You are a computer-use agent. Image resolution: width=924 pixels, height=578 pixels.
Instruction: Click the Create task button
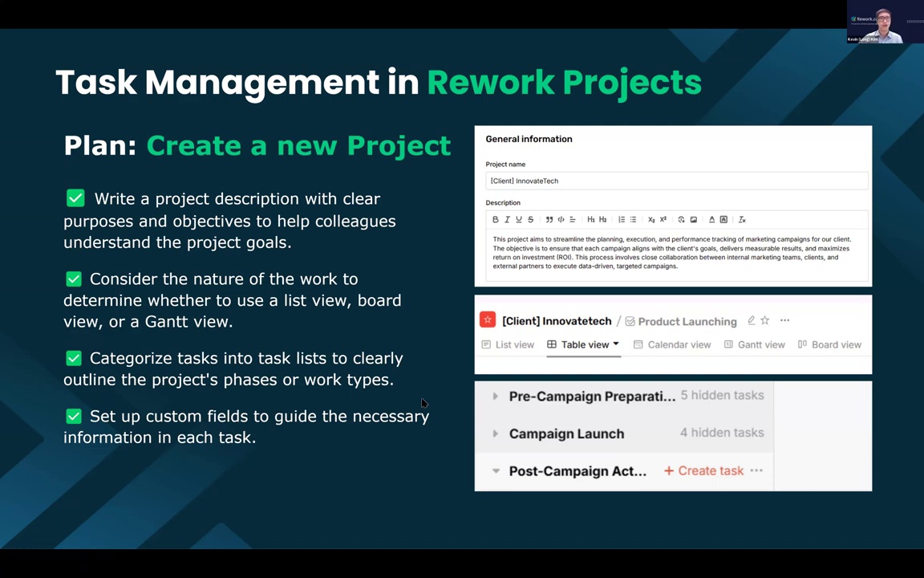[703, 470]
